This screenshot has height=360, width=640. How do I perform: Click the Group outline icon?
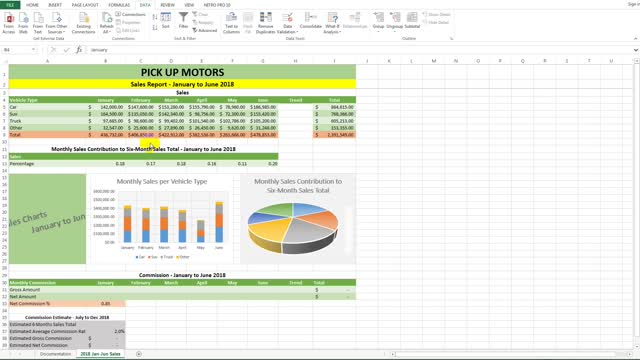coord(378,20)
